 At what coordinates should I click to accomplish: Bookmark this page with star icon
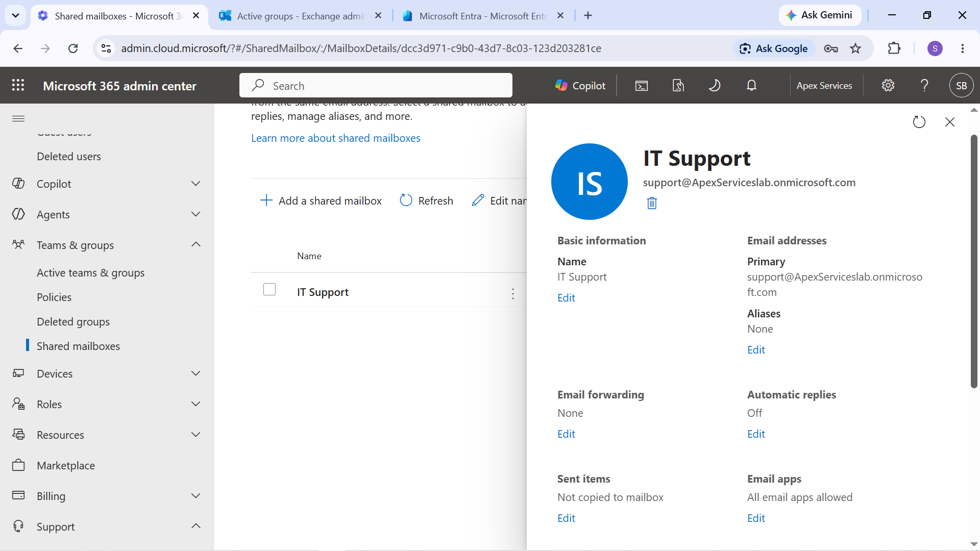[x=855, y=48]
